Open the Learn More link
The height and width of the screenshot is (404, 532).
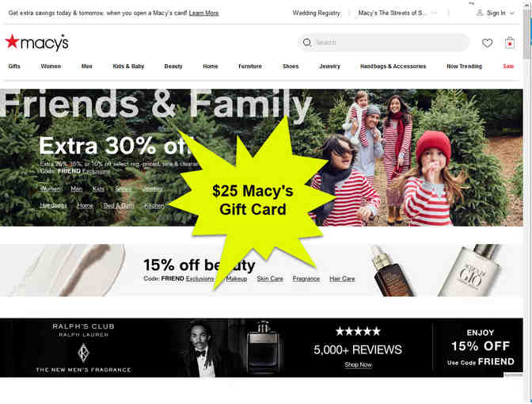[x=203, y=13]
